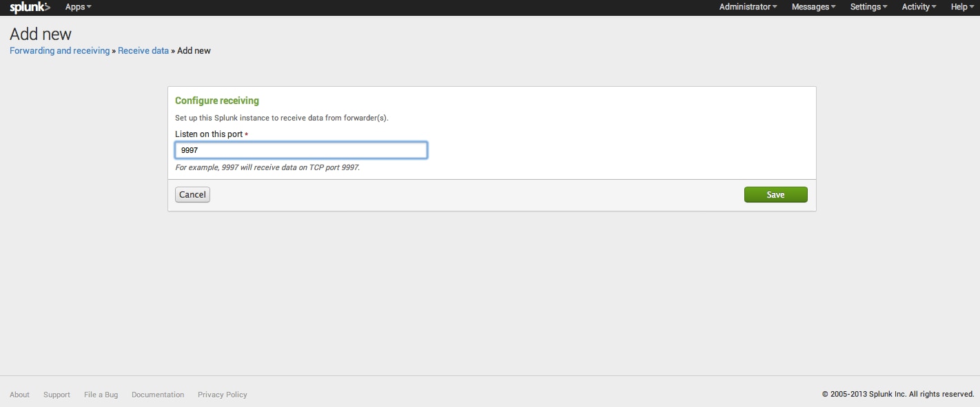Viewport: 980px width, 407px height.
Task: Open the Apps dropdown menu
Action: (x=78, y=7)
